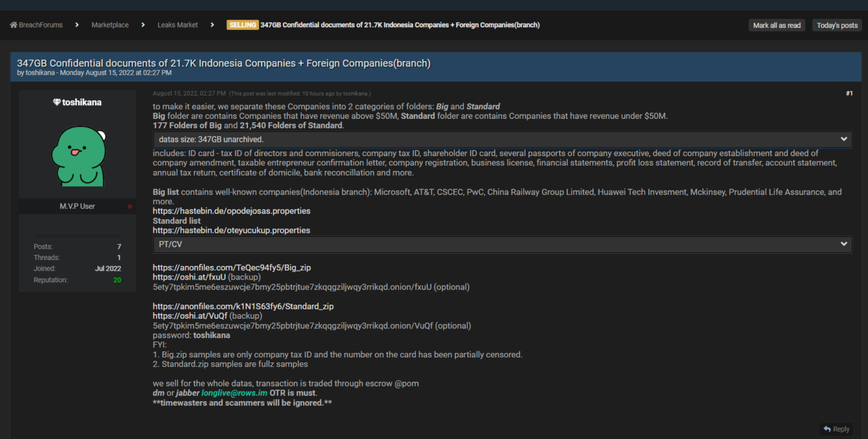Image resolution: width=868 pixels, height=439 pixels.
Task: Navigate to BreachForums home link
Action: coord(41,25)
